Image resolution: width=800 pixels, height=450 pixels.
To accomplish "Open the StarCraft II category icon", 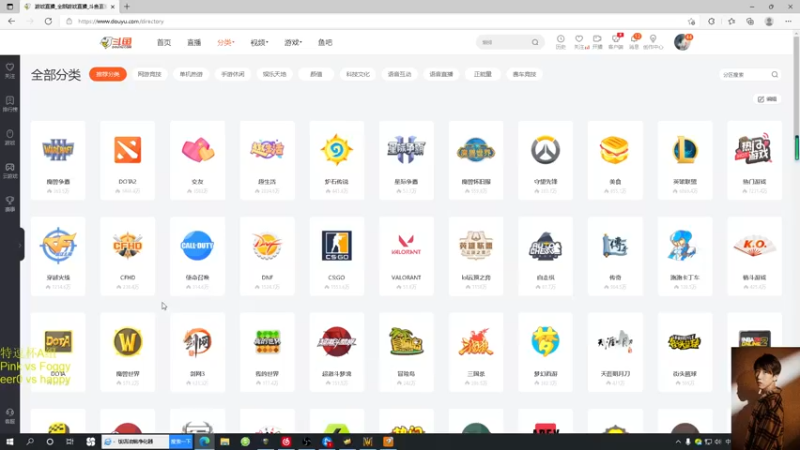I will click(x=406, y=150).
